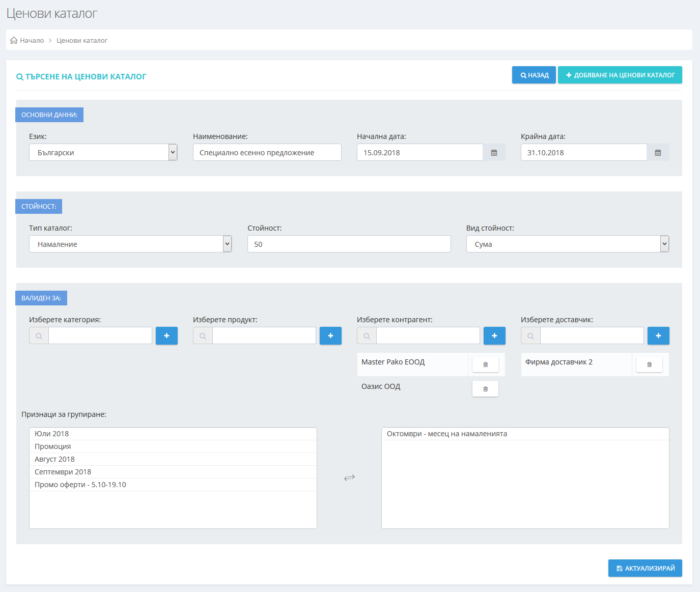Open the Вид стойност dropdown
The height and width of the screenshot is (592, 700).
point(568,244)
